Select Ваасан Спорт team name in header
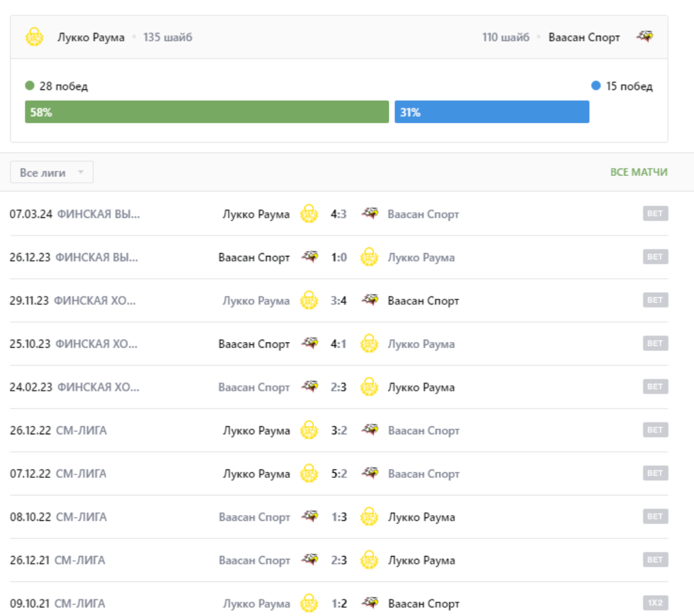The width and height of the screenshot is (694, 616). (x=584, y=37)
